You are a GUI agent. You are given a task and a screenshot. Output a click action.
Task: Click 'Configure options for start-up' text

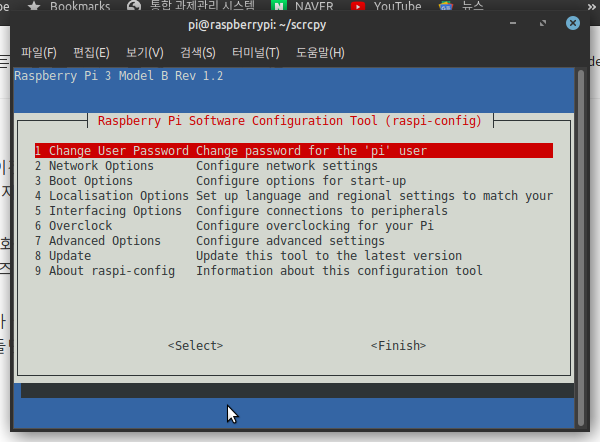[x=301, y=181]
